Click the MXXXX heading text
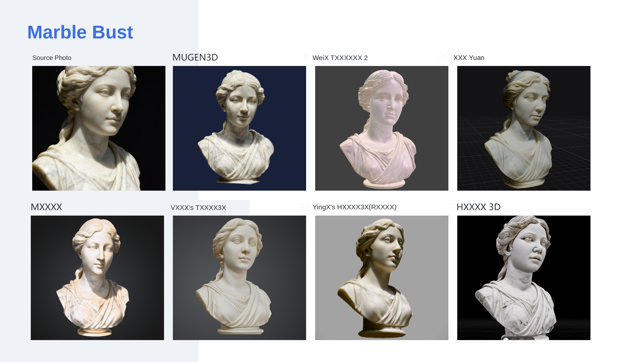Image resolution: width=644 pixels, height=362 pixels. click(46, 207)
